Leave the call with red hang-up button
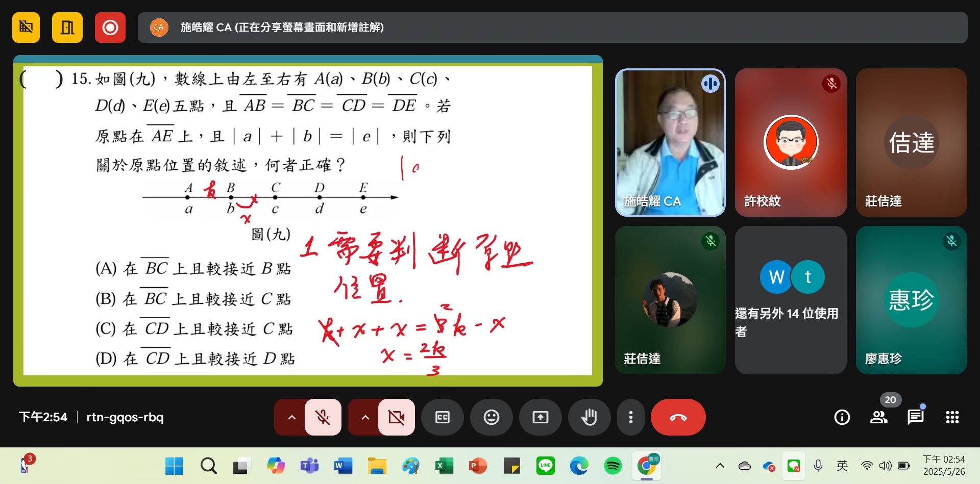 678,417
